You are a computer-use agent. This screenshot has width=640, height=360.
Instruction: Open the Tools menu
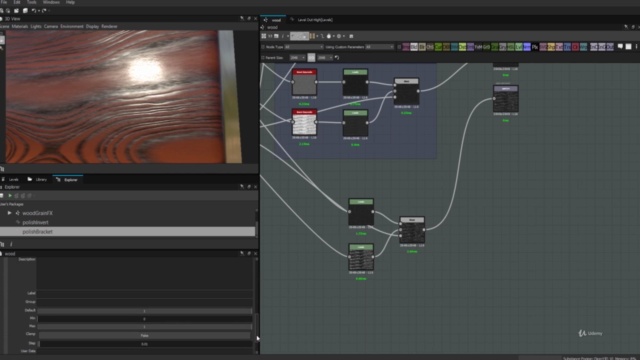point(31,2)
